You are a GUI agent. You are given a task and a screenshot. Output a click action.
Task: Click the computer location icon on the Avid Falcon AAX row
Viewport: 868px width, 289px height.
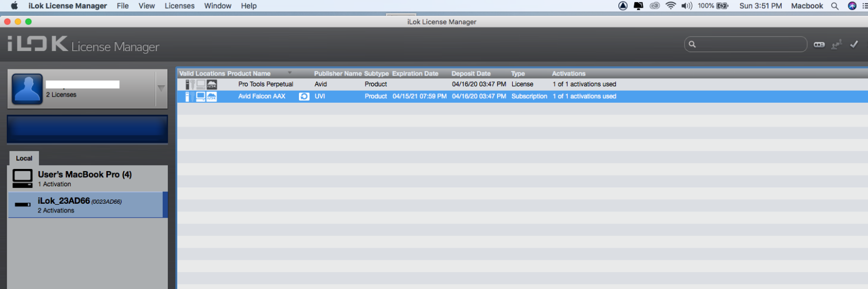coord(201,97)
